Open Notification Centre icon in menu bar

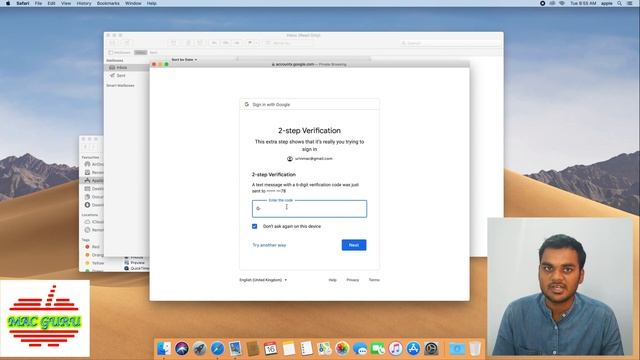(630, 3)
